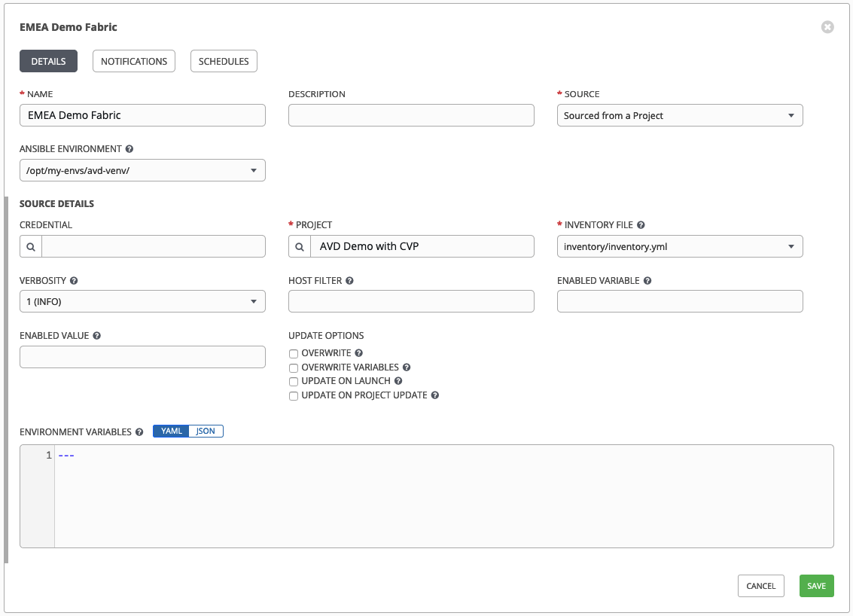
Task: Open the Credential search lookup
Action: coord(30,246)
